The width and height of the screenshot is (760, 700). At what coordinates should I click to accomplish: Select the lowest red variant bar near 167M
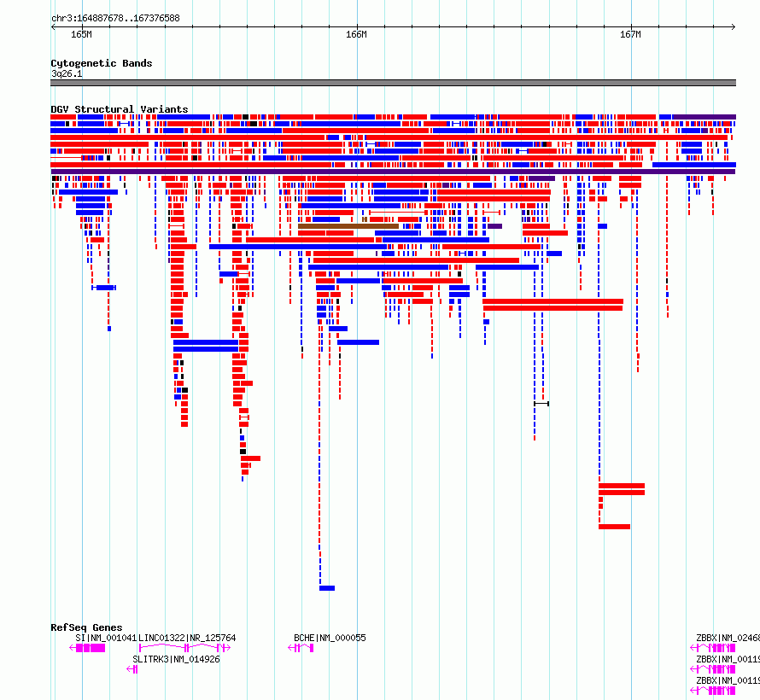pyautogui.click(x=614, y=527)
